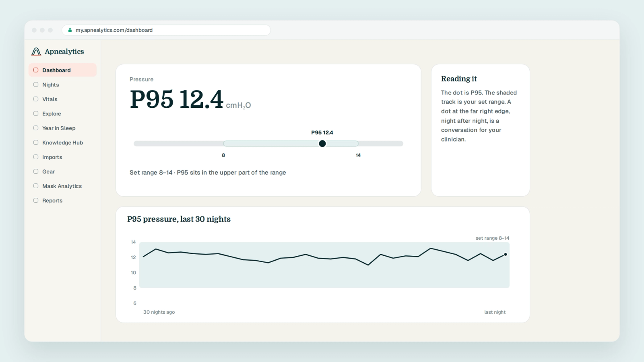Viewport: 644px width, 362px height.
Task: Select Year in Sleep
Action: click(62, 128)
